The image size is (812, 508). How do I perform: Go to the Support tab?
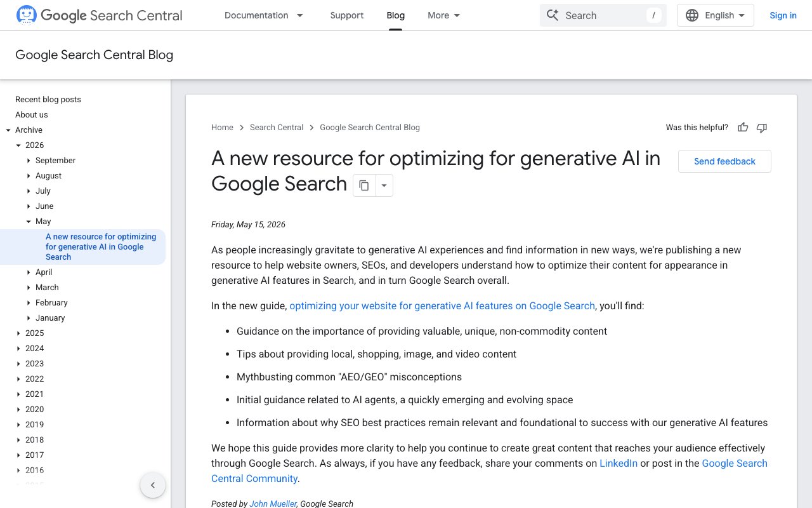point(347,15)
